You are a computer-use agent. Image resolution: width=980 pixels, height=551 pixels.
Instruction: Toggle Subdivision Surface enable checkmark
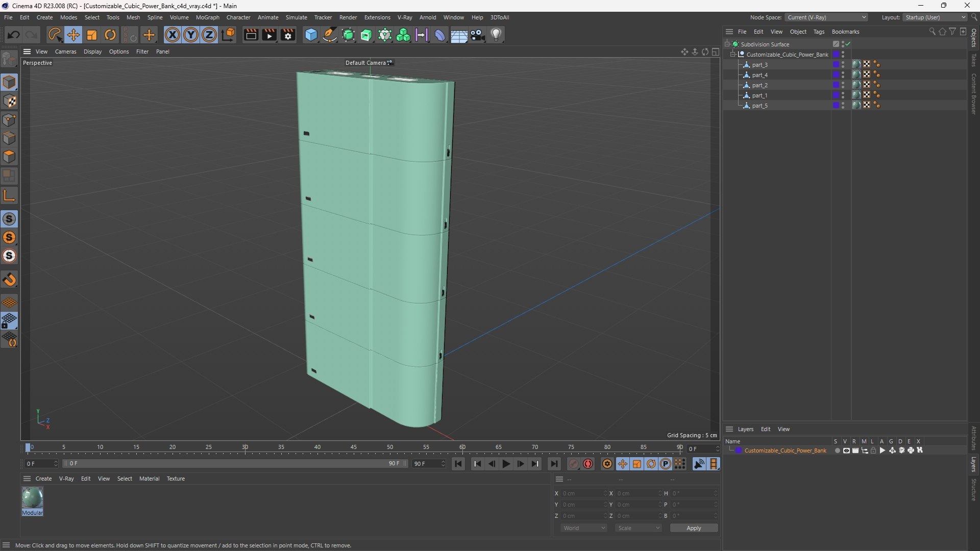coord(848,44)
